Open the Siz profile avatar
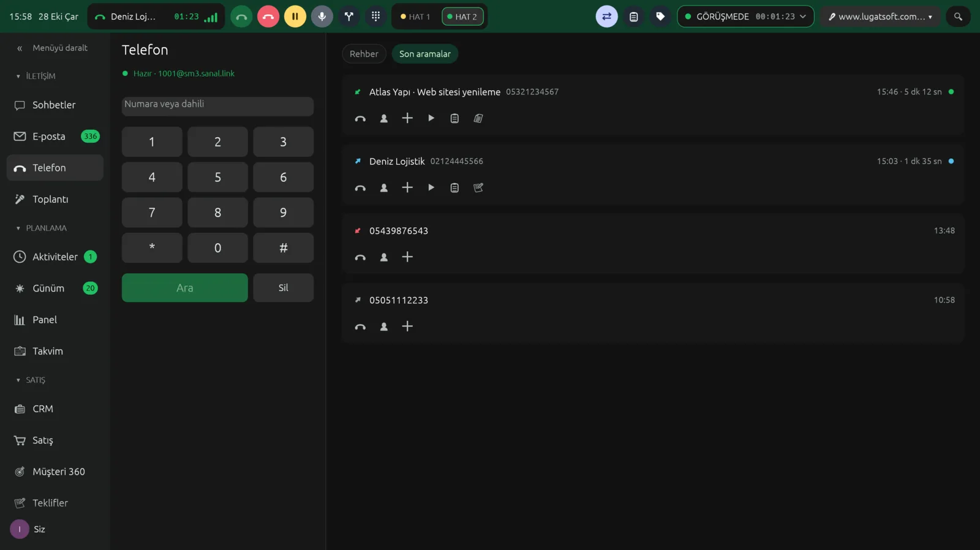This screenshot has height=550, width=980. [20, 529]
